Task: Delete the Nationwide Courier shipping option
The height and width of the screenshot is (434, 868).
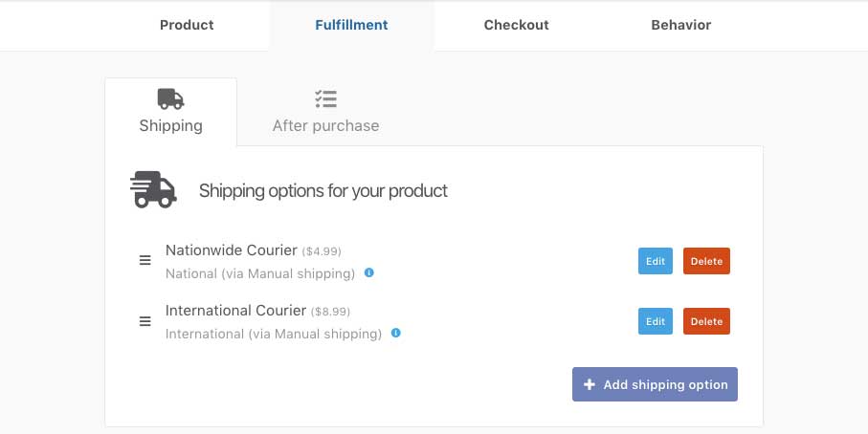Action: tap(706, 261)
